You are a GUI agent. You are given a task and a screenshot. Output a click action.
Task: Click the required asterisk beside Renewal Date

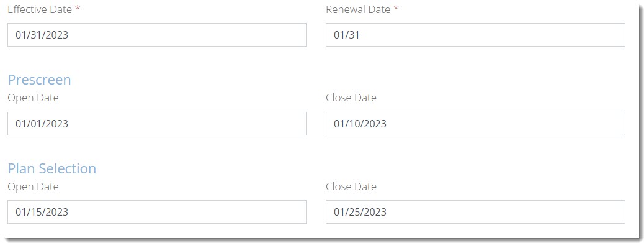(x=396, y=9)
